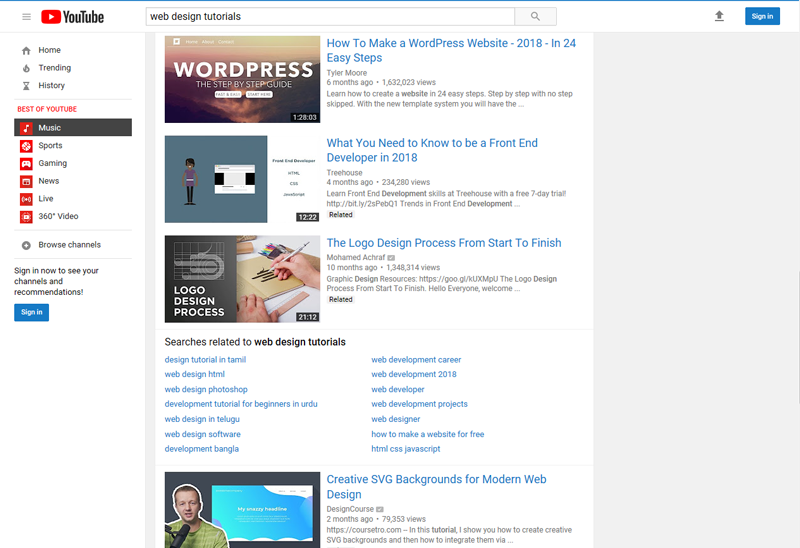Click Sign in button at top right
Viewport: 800px width, 548px height.
coord(762,16)
